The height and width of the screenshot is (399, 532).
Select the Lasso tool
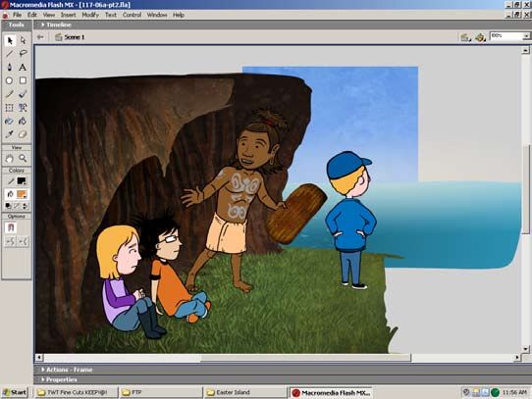pos(23,54)
